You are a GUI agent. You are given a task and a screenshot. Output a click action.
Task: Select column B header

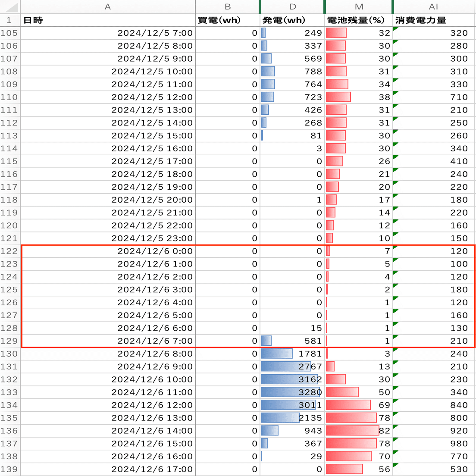point(227,6)
